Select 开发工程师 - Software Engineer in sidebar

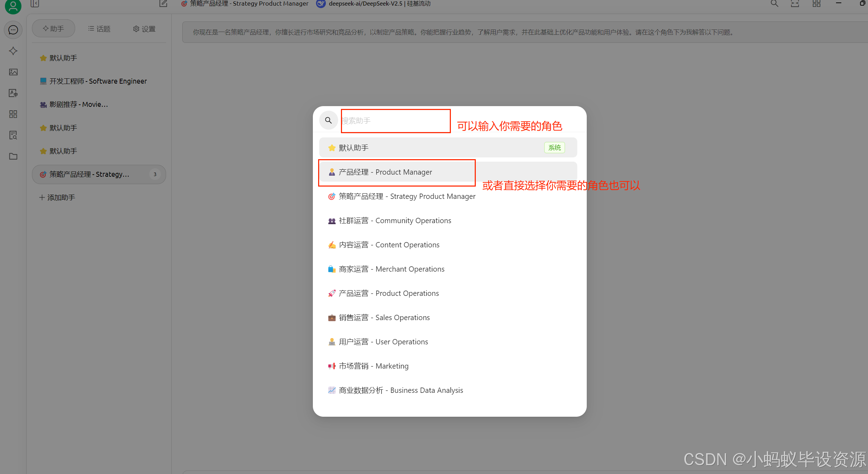(x=98, y=81)
